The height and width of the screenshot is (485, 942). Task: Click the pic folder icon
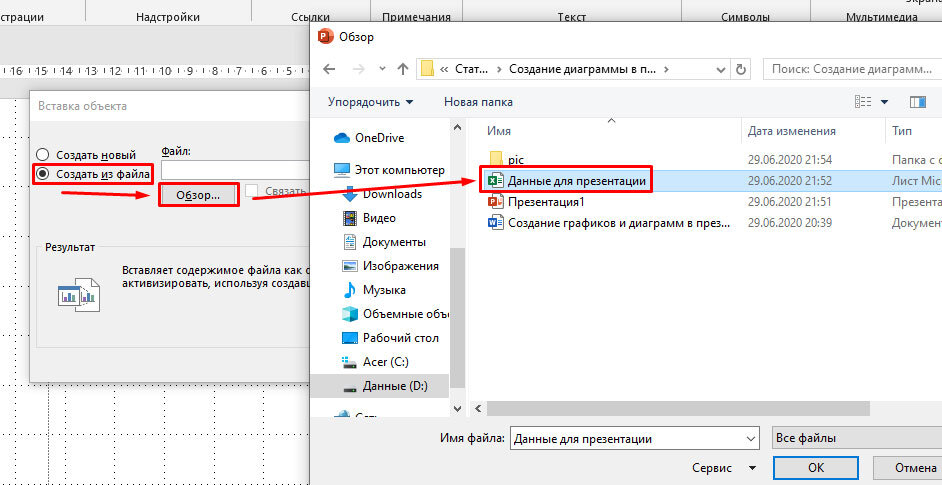[496, 159]
